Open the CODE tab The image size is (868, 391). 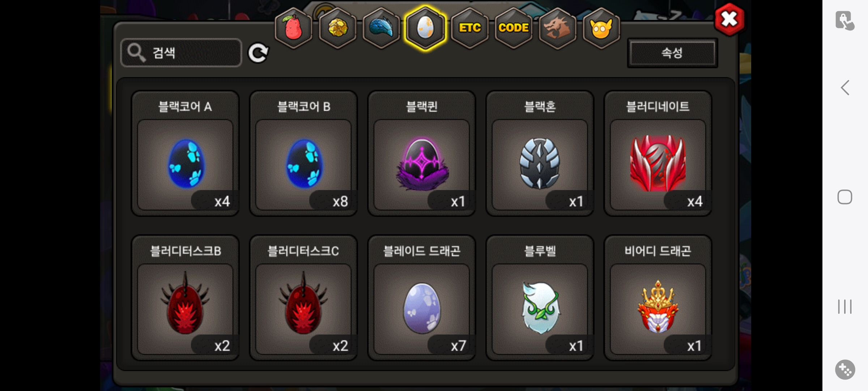tap(514, 28)
